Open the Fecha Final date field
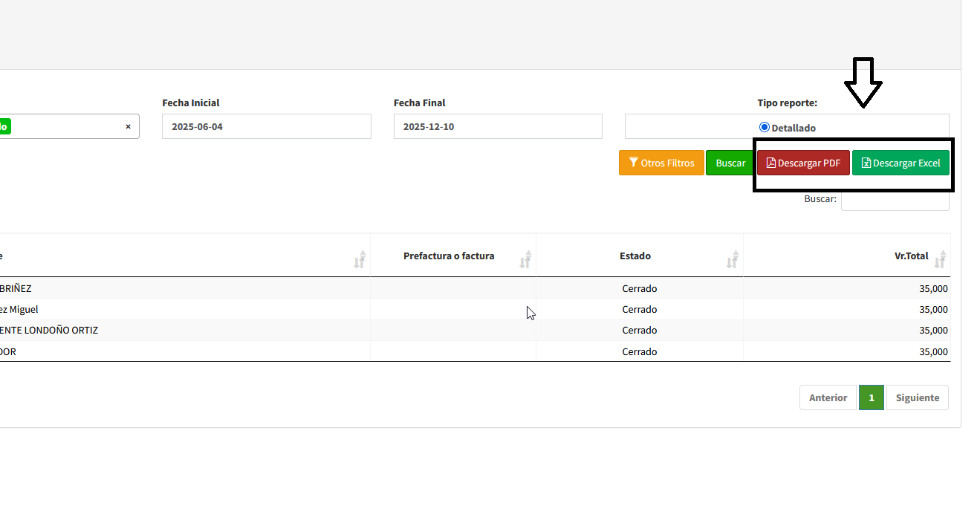The width and height of the screenshot is (980, 523). 497,126
